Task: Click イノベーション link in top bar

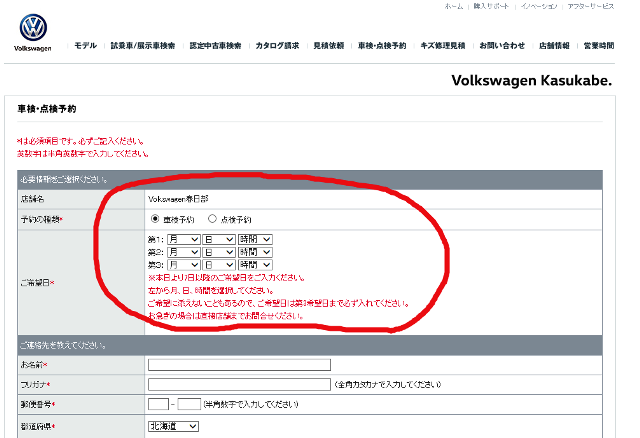Action: pos(539,6)
